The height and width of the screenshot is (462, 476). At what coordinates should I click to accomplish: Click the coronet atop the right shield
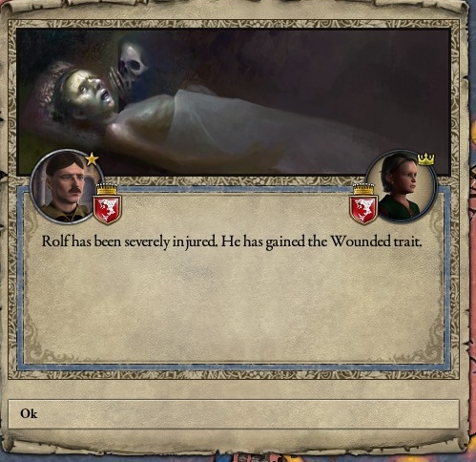(x=363, y=189)
